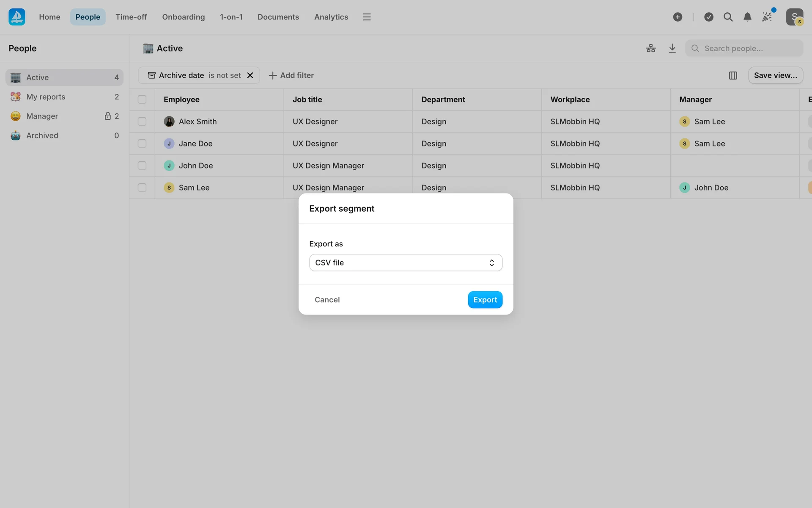The height and width of the screenshot is (508, 812).
Task: Click the celebration updates icon
Action: [767, 17]
